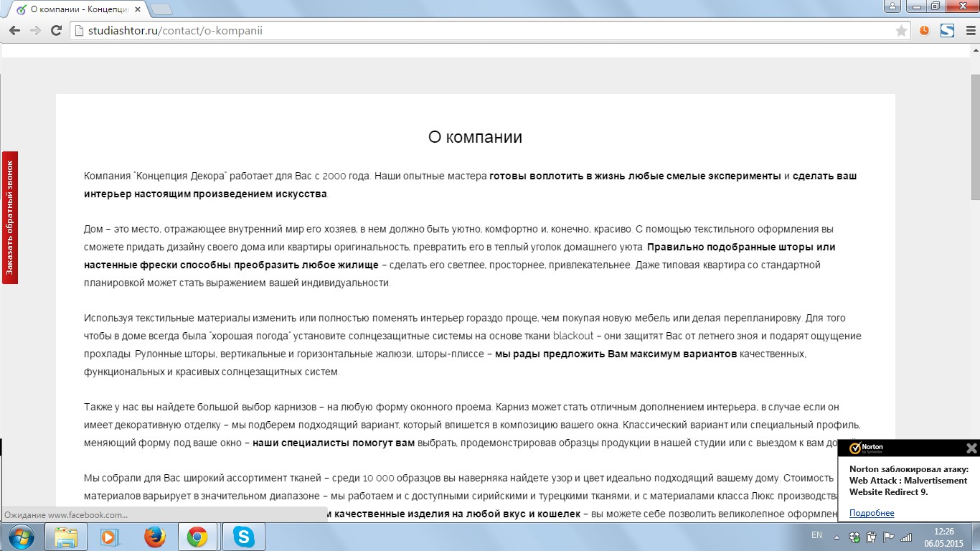Image resolution: width=980 pixels, height=551 pixels.
Task: Switch to Chrome in the taskbar
Action: [x=198, y=537]
